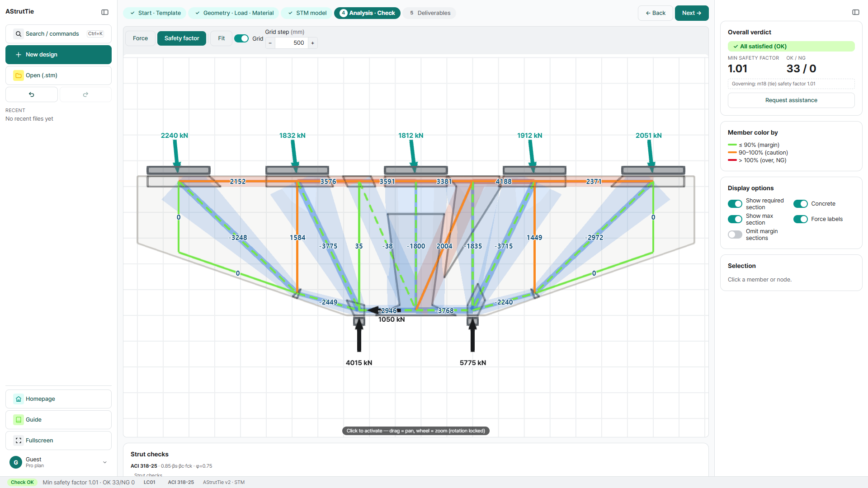868x488 pixels.
Task: Click the search magnifier icon
Action: [19, 34]
